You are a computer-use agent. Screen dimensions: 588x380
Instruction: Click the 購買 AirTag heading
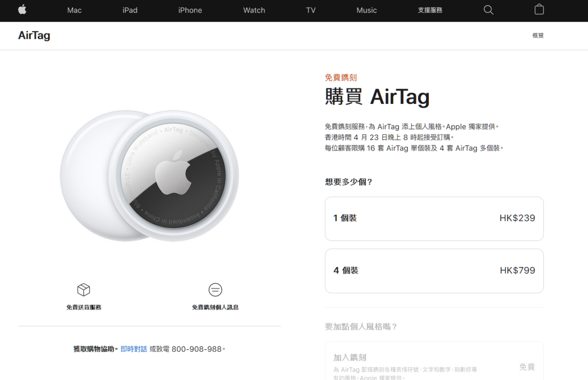377,97
